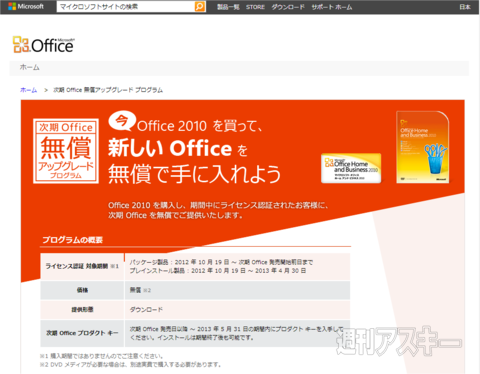Click the headline 無償で手に入れよう
Viewport: 480px width, 374px height.
194,174
